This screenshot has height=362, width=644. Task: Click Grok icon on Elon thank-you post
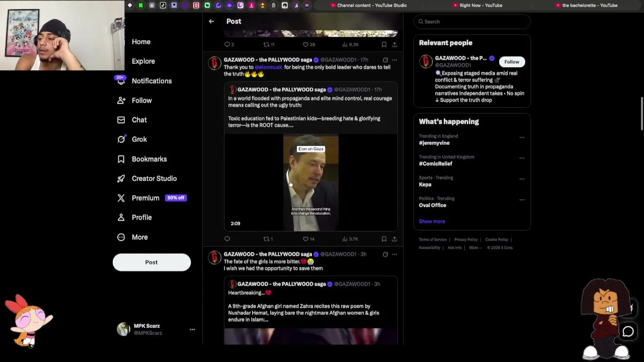(x=385, y=60)
